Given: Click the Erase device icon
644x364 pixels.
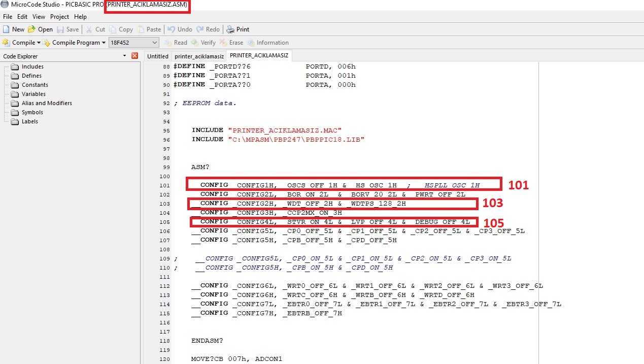Looking at the screenshot, I should coord(223,43).
